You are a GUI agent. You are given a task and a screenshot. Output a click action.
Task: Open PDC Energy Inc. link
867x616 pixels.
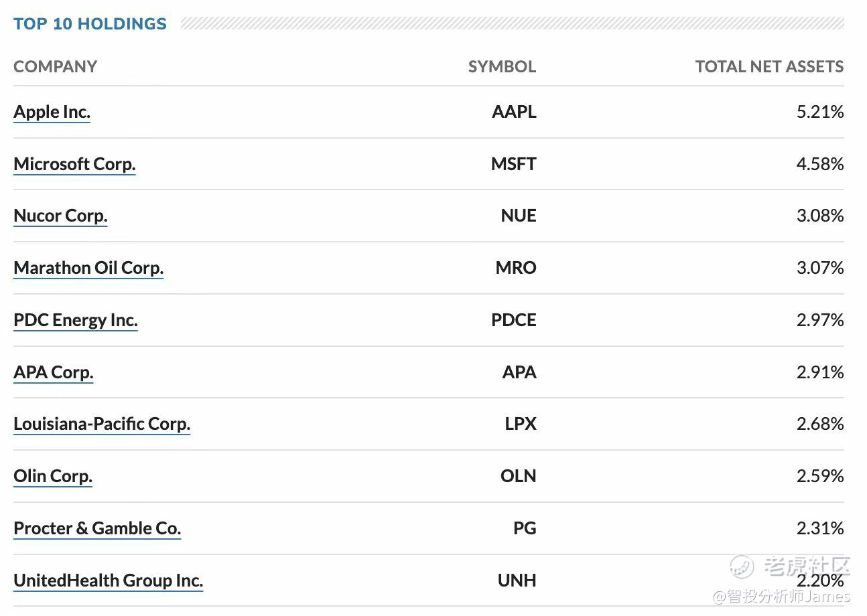tap(76, 320)
